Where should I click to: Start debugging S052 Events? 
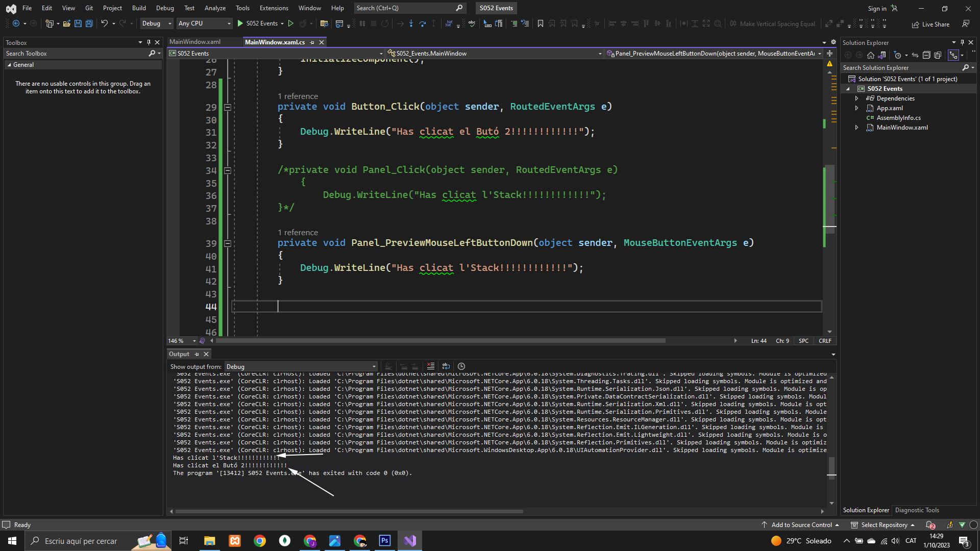pos(257,23)
